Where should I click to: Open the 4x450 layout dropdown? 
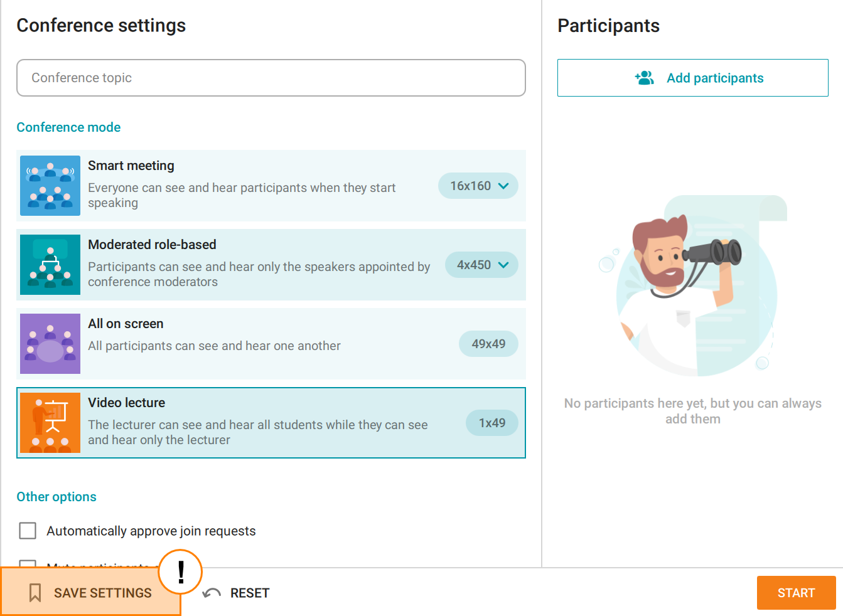tap(482, 265)
